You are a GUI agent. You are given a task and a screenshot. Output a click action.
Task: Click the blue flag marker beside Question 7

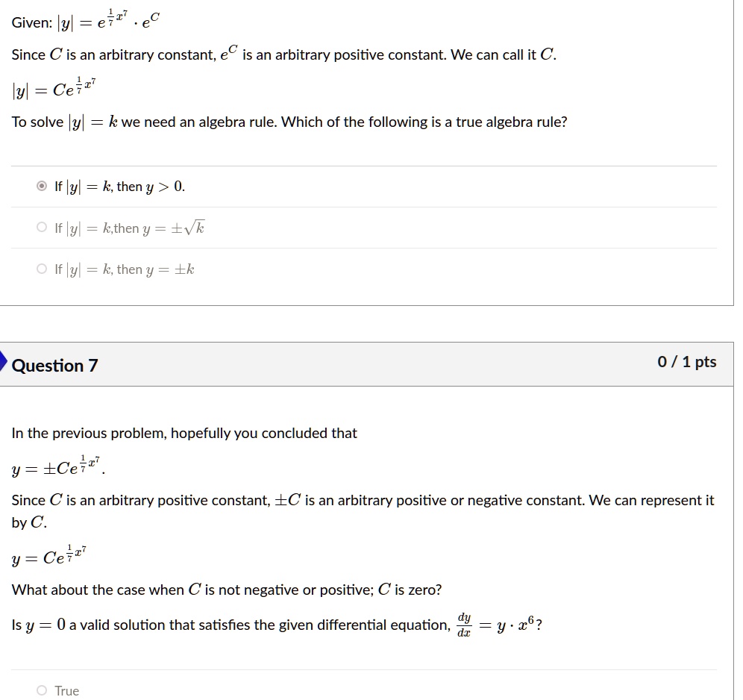coord(3,363)
